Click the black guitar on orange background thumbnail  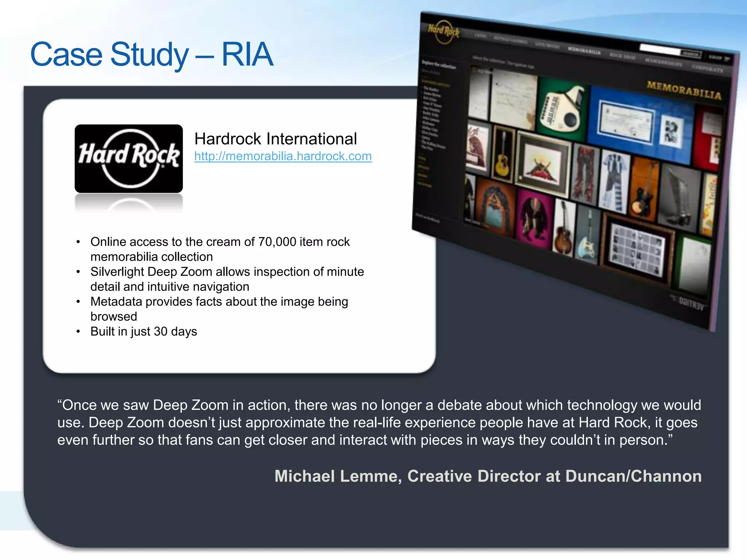(x=645, y=189)
